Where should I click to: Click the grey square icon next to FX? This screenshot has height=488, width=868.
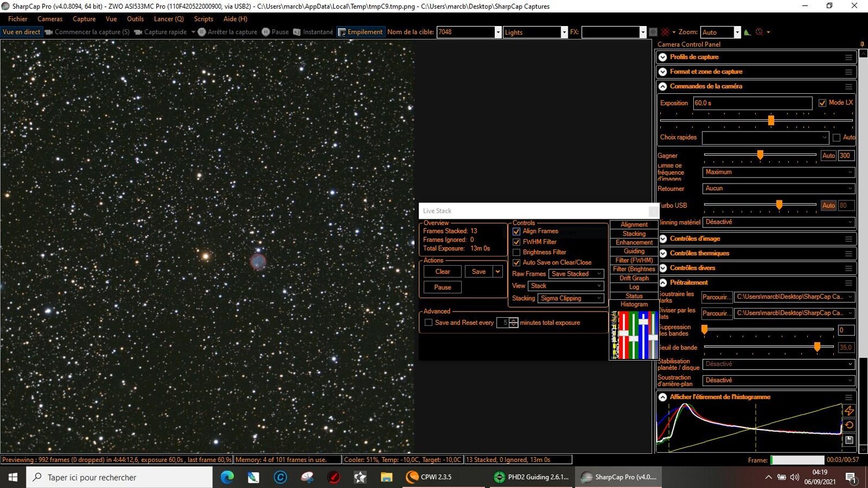[x=653, y=32]
